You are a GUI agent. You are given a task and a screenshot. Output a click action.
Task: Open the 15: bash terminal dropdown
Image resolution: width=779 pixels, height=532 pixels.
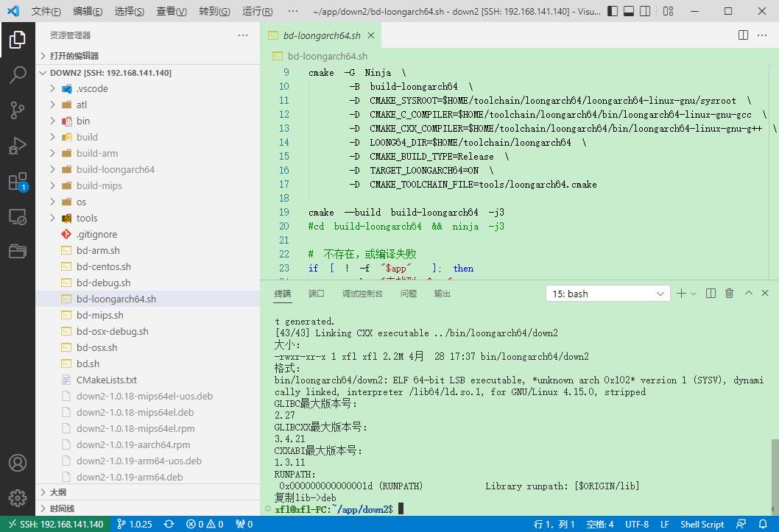click(x=607, y=294)
